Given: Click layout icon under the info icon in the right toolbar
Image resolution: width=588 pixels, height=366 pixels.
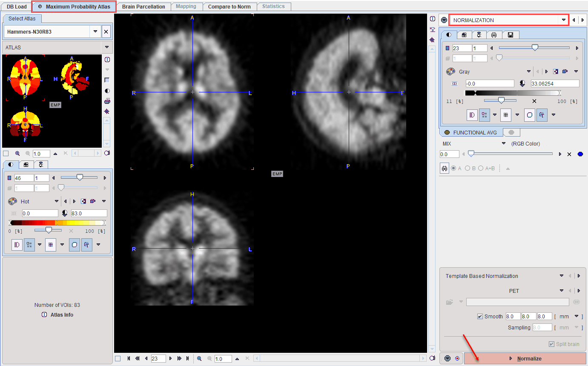Looking at the screenshot, I should [432, 29].
